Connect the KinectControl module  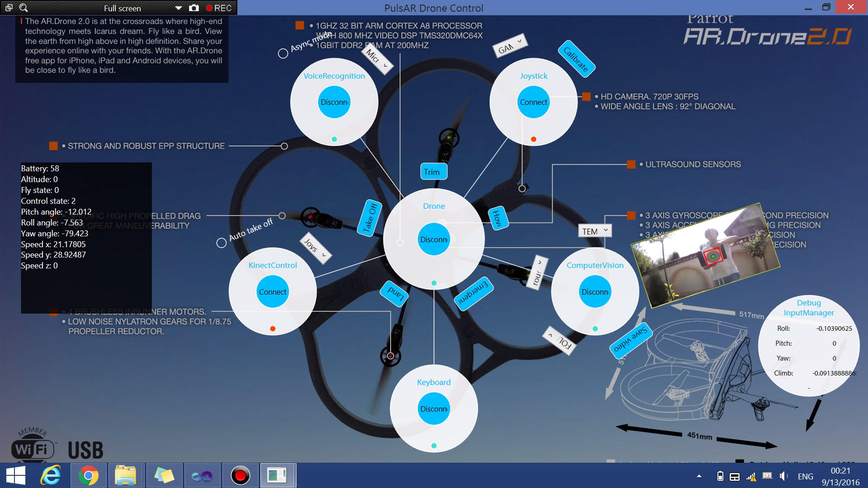[x=273, y=292]
